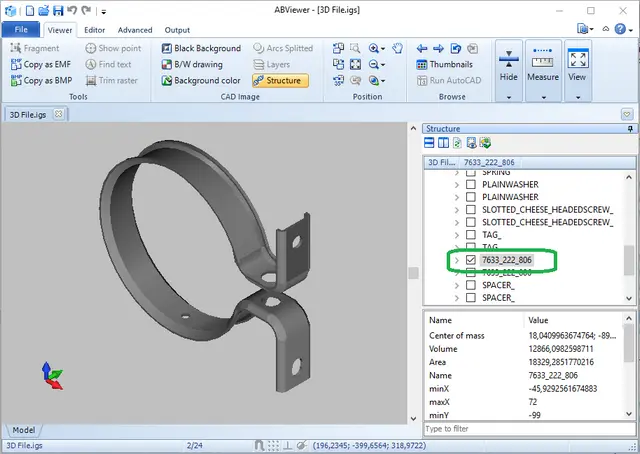Click the rotate 35 degrees icon

(338, 80)
